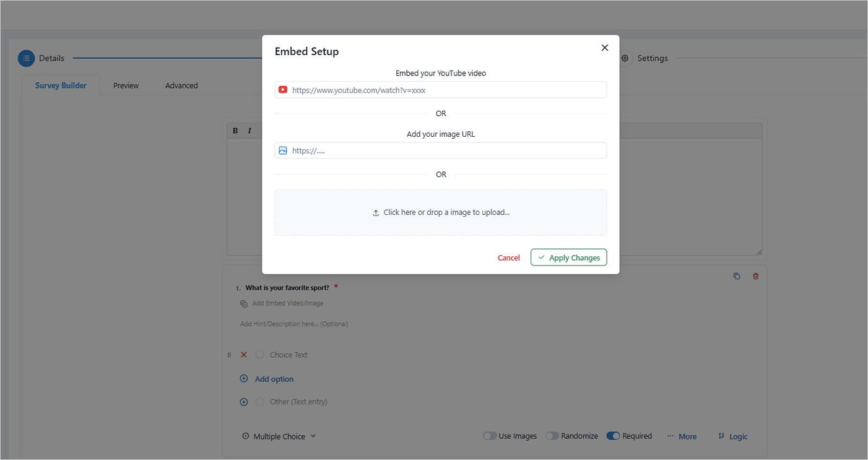
Task: Open the image upload drop zone
Action: click(x=441, y=212)
